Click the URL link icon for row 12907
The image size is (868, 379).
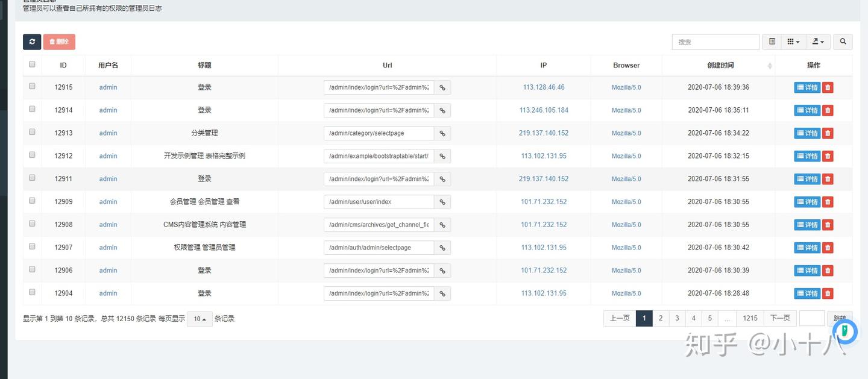pyautogui.click(x=442, y=248)
